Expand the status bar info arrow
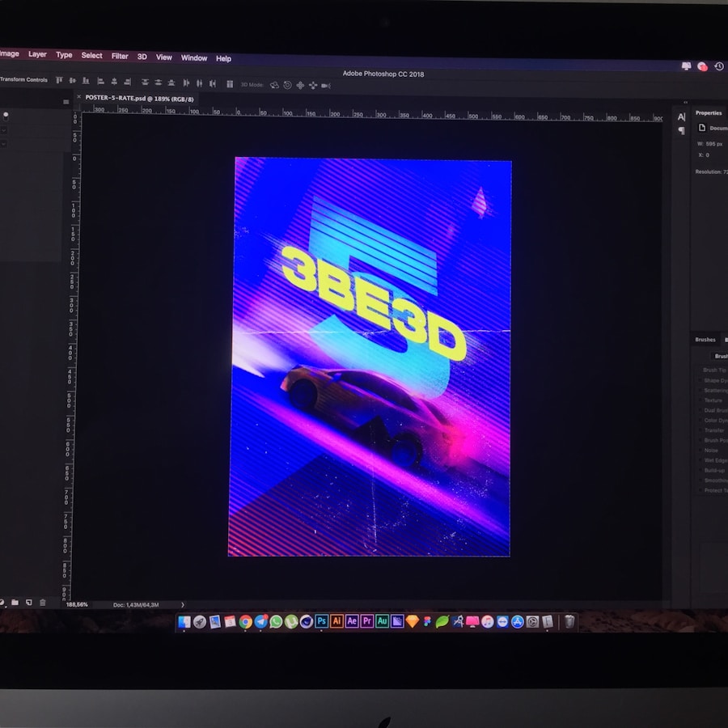 pyautogui.click(x=183, y=604)
